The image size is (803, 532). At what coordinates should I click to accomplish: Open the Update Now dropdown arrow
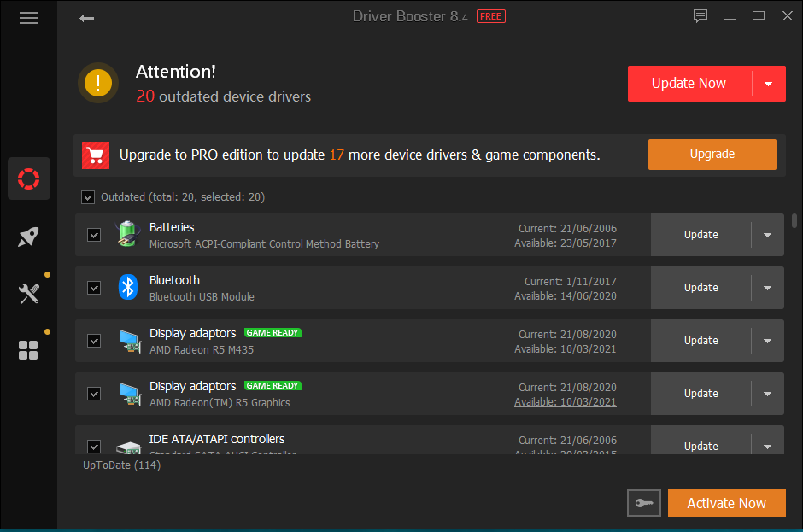[x=769, y=84]
